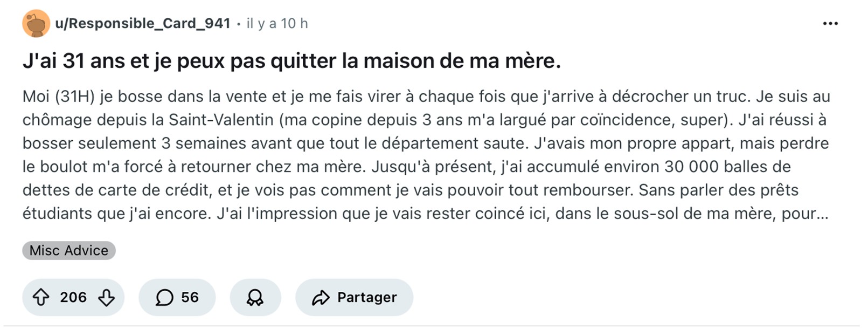Click the share arrow icon
The width and height of the screenshot is (868, 329).
click(x=321, y=297)
